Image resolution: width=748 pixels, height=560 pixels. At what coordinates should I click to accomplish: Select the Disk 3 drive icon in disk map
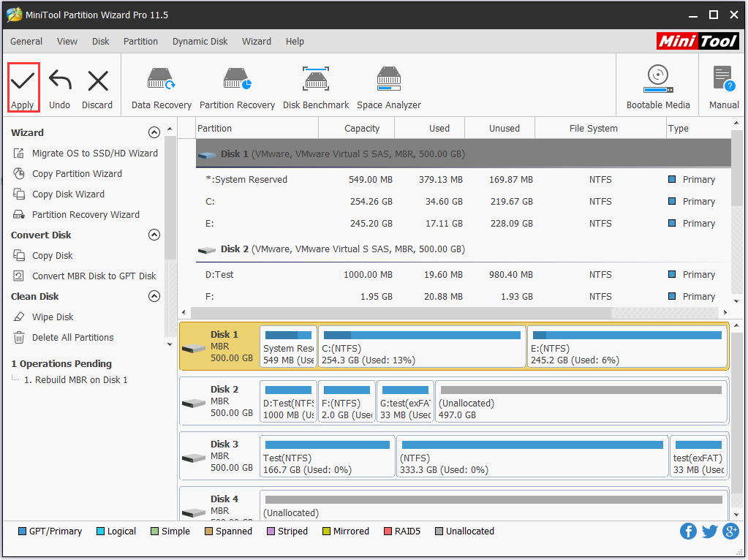click(194, 458)
